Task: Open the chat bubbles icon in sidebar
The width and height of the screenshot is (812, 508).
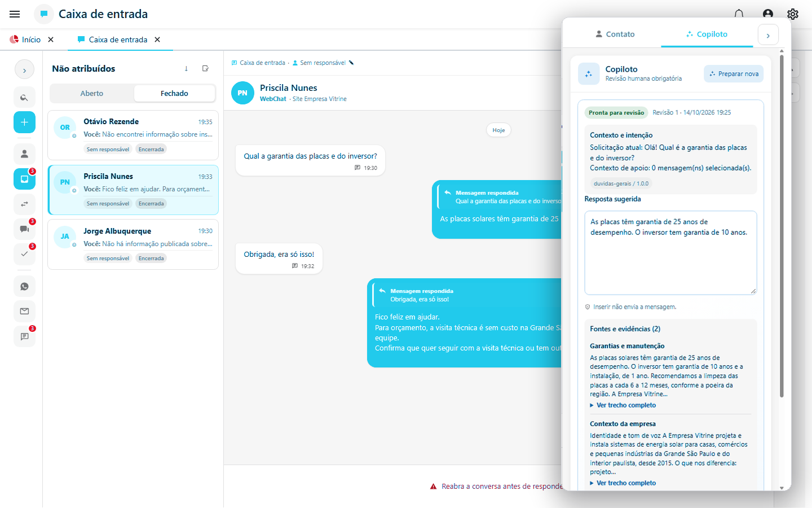Action: click(x=24, y=229)
